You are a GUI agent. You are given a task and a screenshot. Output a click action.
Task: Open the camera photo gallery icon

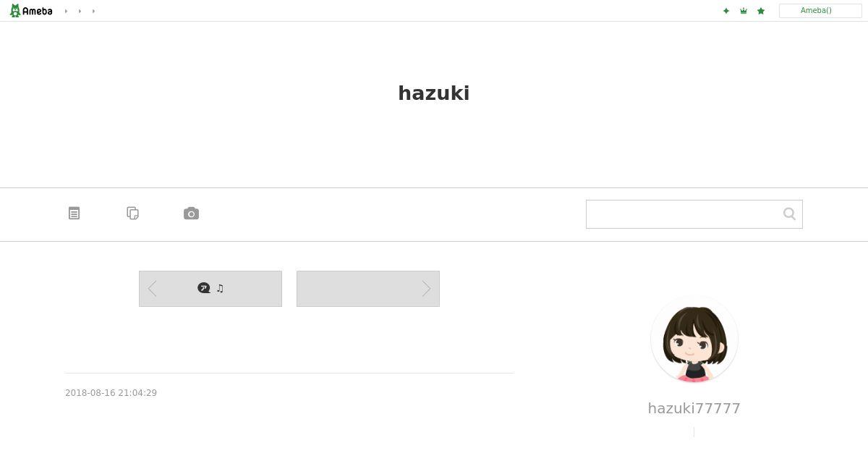tap(191, 214)
